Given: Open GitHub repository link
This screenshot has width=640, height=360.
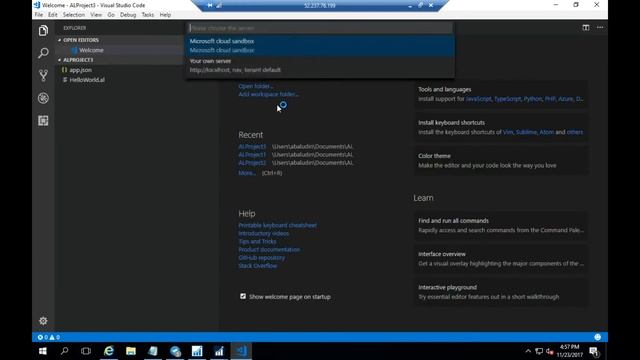Looking at the screenshot, I should pyautogui.click(x=262, y=258).
